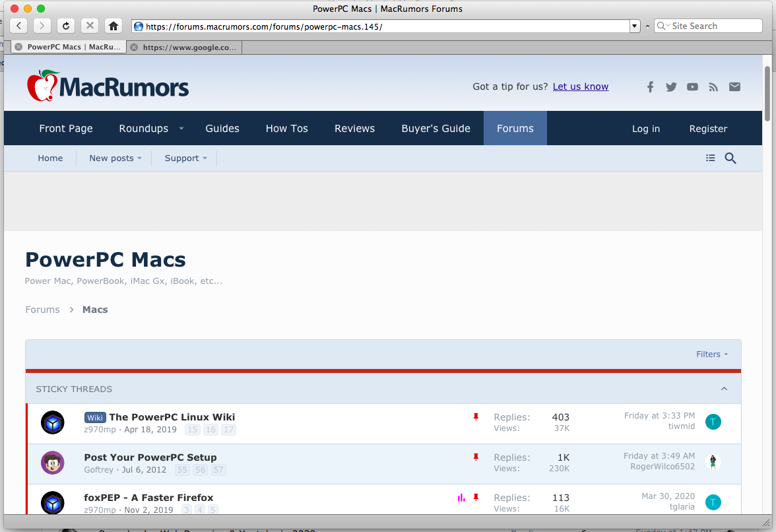Click the globe site icon in address bar

click(139, 26)
